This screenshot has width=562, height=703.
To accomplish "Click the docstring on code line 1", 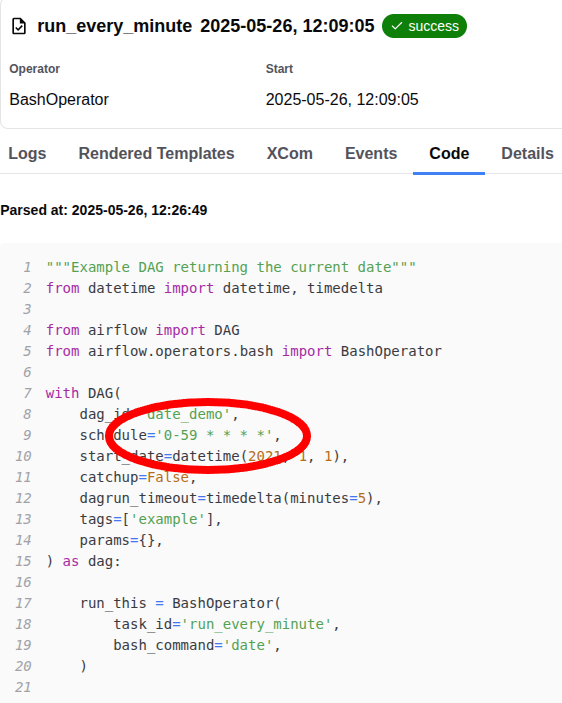I will coord(231,268).
